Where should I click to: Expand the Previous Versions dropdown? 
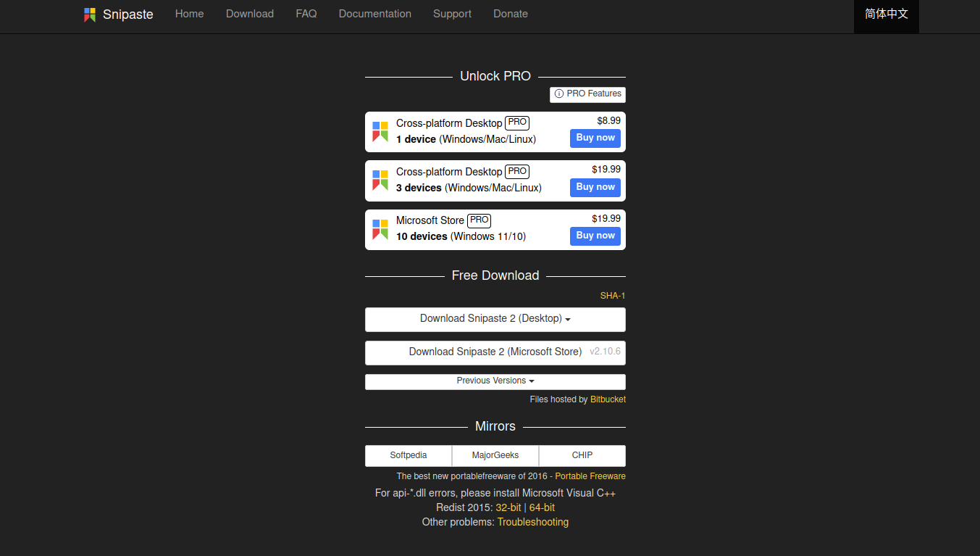click(495, 381)
